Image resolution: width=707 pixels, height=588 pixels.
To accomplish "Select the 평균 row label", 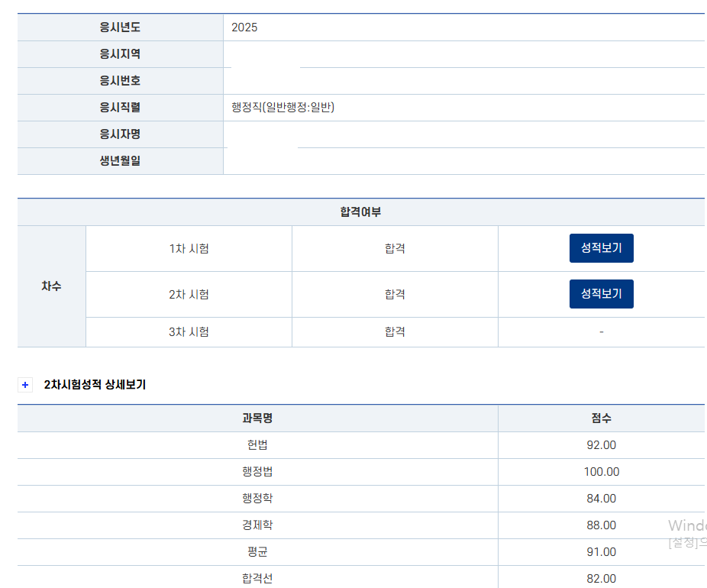I will point(257,551).
